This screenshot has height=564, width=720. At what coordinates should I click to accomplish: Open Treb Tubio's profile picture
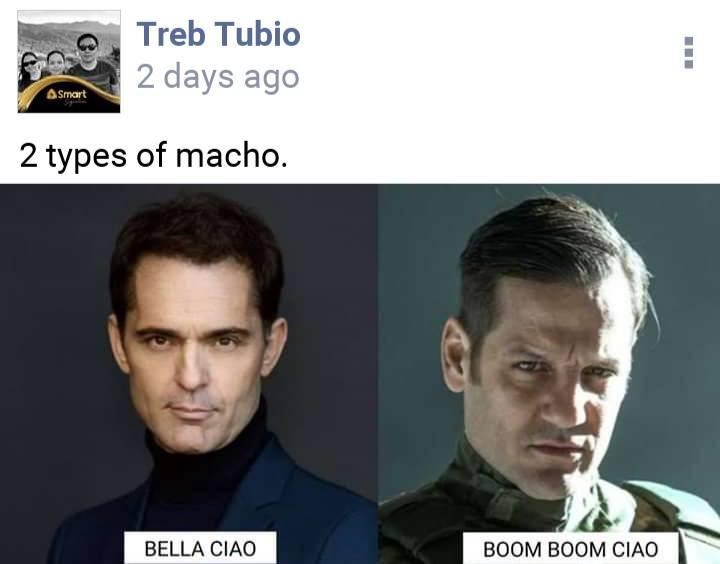[x=69, y=61]
